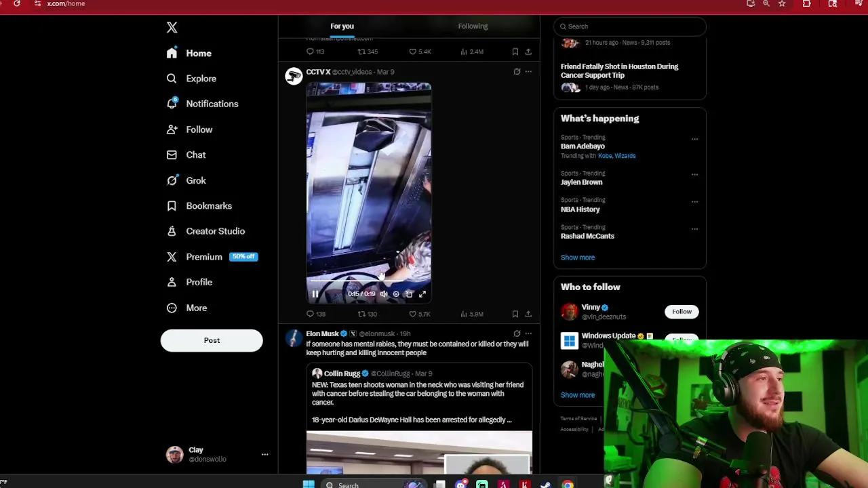Open Grok actions on the CCTV X post
This screenshot has width=868, height=488.
click(x=517, y=72)
